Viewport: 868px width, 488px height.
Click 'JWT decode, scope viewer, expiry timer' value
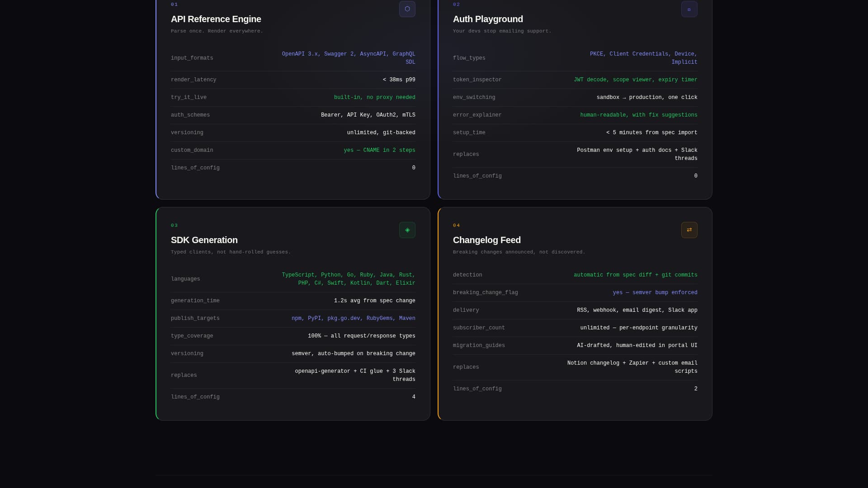click(x=635, y=80)
